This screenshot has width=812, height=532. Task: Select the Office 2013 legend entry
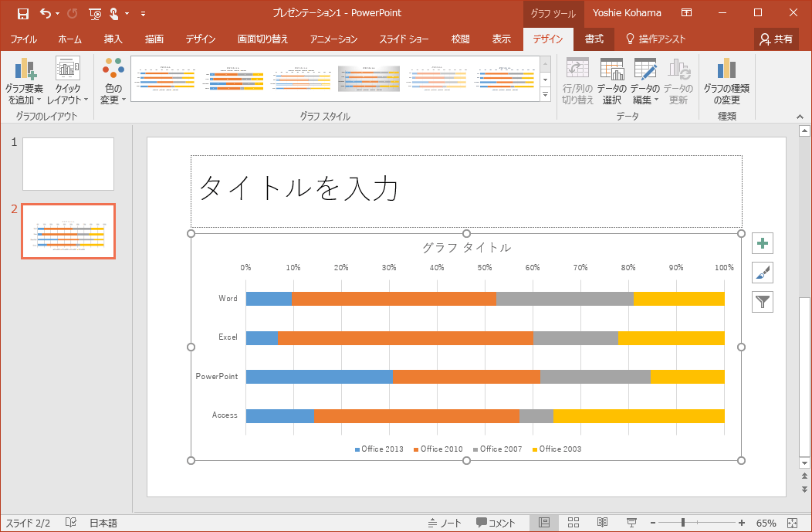(378, 449)
